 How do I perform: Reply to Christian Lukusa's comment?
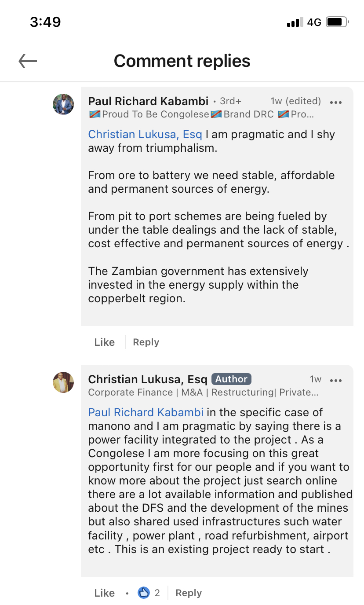189,593
